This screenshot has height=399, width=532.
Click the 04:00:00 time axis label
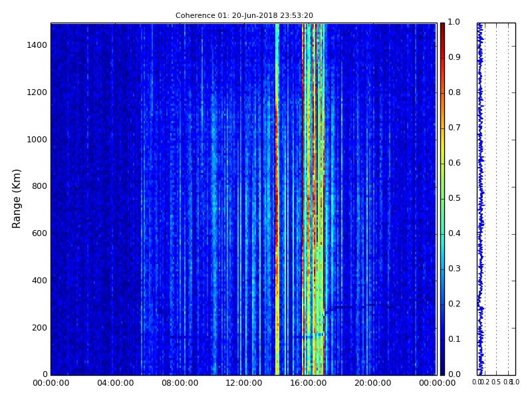pyautogui.click(x=115, y=384)
